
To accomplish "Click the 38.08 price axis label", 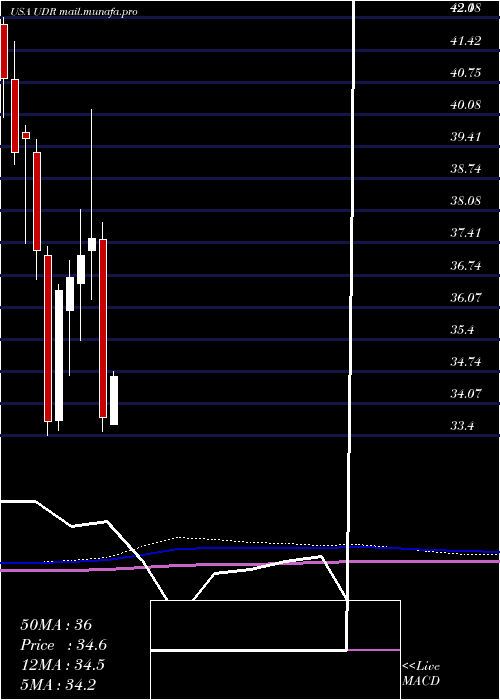I will click(466, 200).
